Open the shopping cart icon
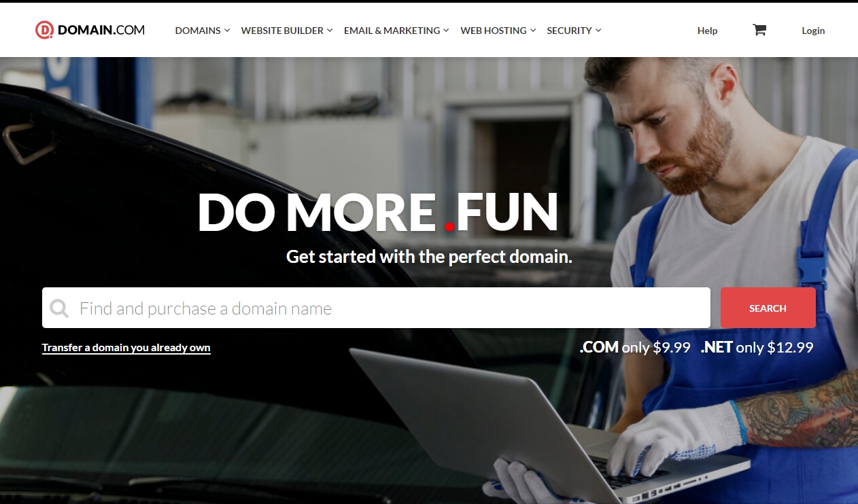 point(759,30)
